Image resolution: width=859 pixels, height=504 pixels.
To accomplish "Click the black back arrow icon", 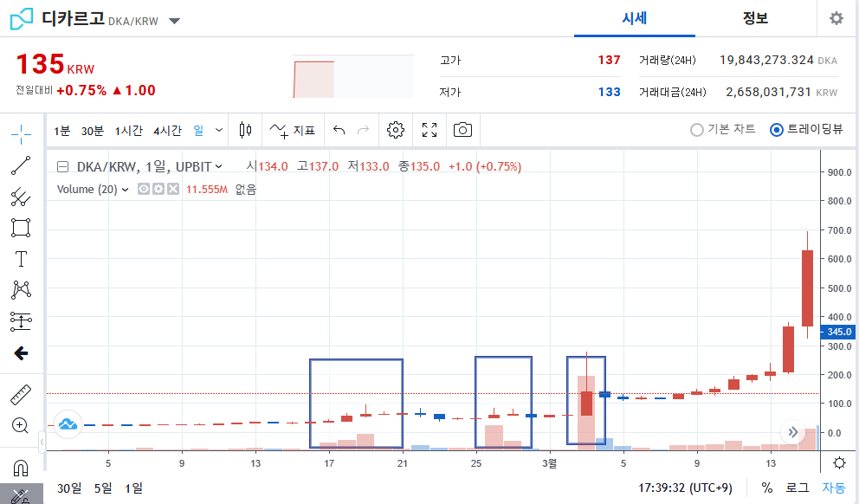I will pyautogui.click(x=21, y=352).
